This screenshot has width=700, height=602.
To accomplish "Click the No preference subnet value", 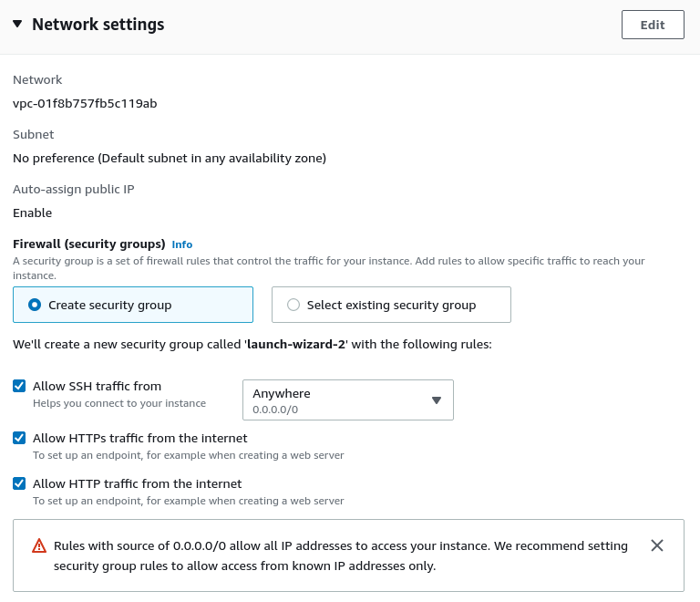I will point(170,158).
